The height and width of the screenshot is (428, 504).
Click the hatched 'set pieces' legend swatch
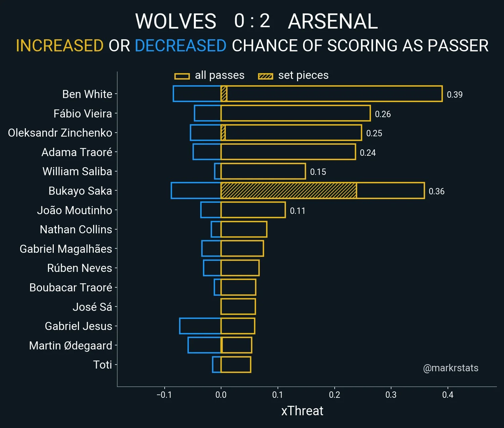pyautogui.click(x=265, y=76)
